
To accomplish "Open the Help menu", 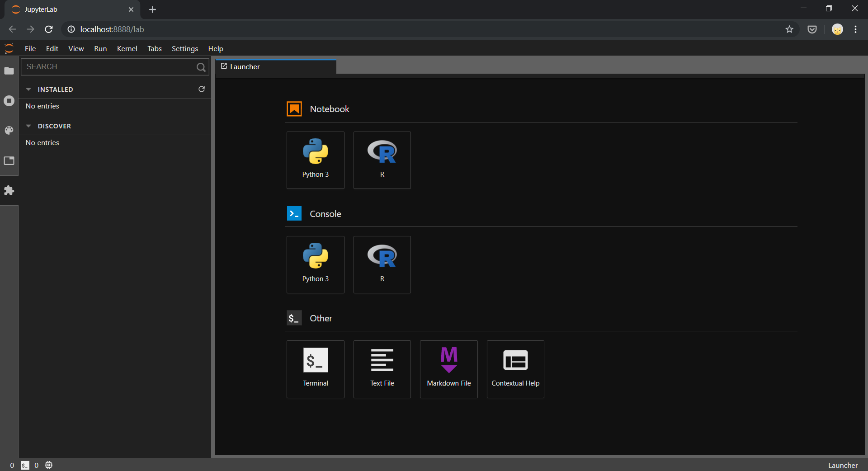I will [216, 48].
